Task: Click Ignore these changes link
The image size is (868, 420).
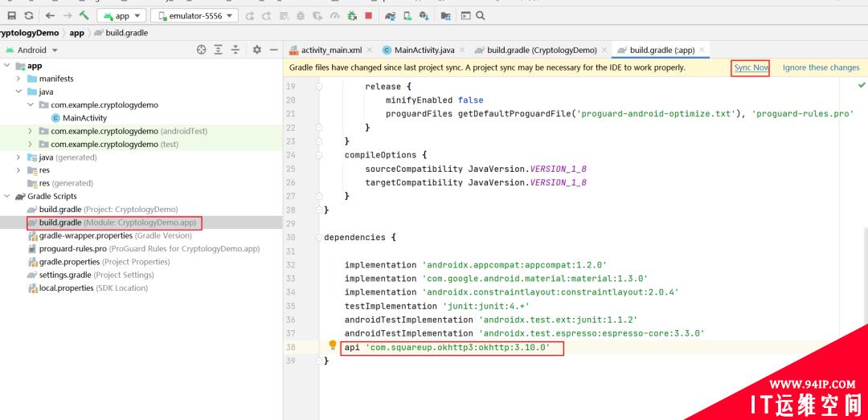Action: click(821, 67)
